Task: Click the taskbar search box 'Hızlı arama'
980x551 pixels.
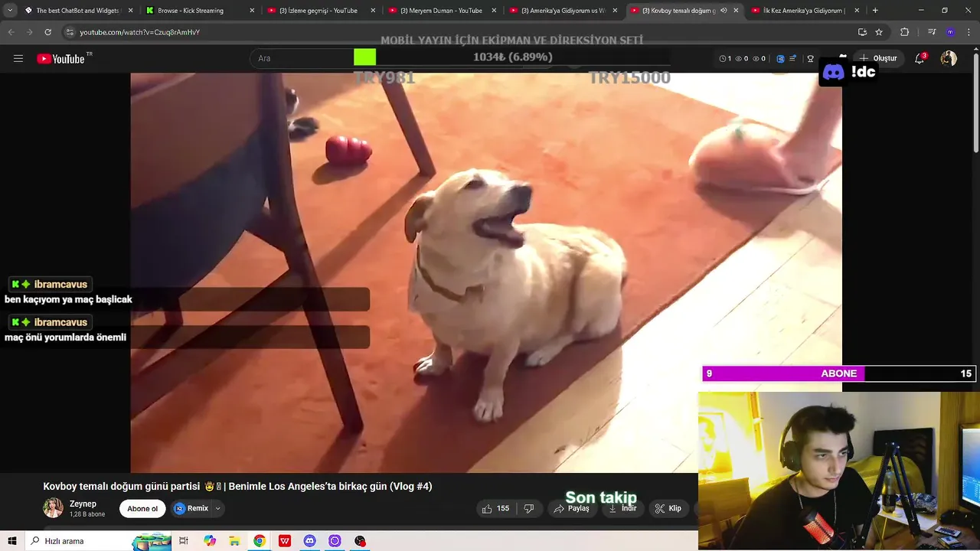Action: pos(98,541)
